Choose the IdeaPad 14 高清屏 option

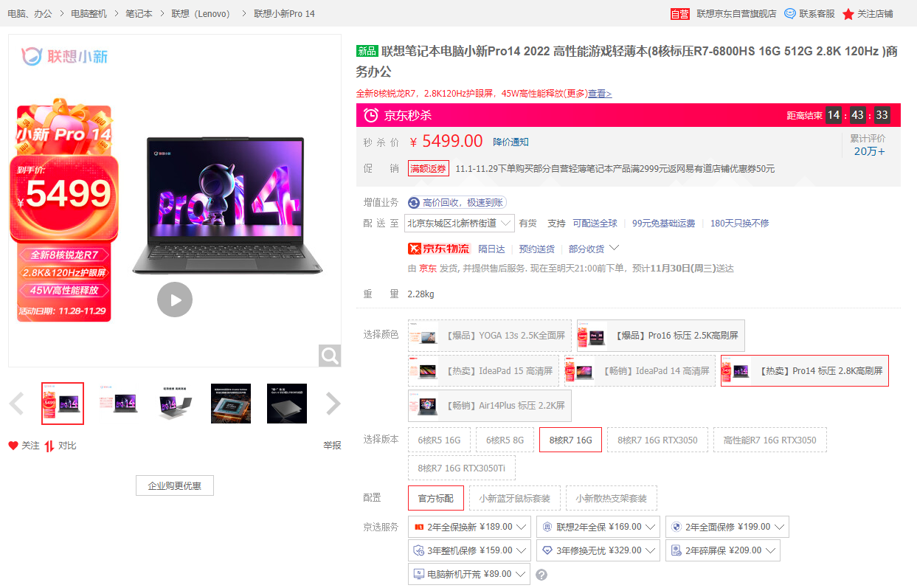[640, 371]
